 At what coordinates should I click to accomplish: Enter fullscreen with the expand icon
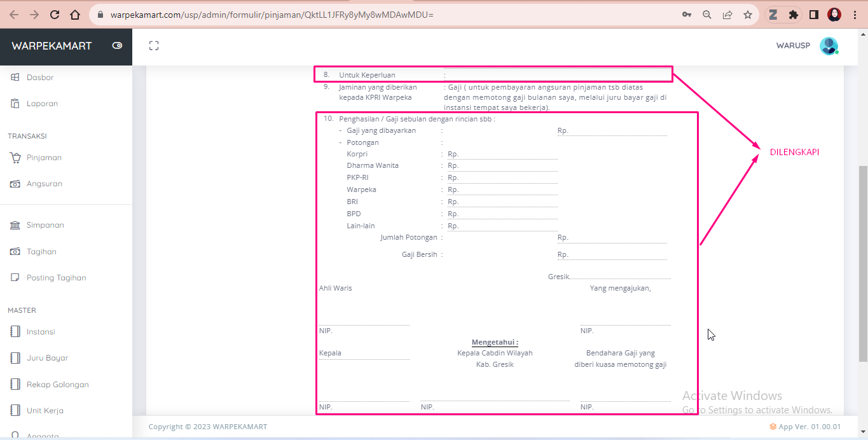[153, 45]
